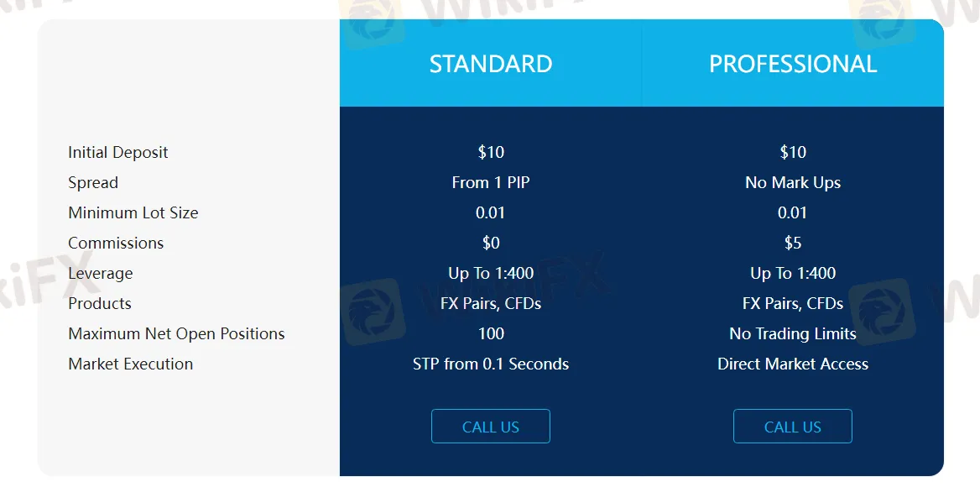980x503 pixels.
Task: Click the Maximum Net Open Positions label
Action: click(x=176, y=333)
